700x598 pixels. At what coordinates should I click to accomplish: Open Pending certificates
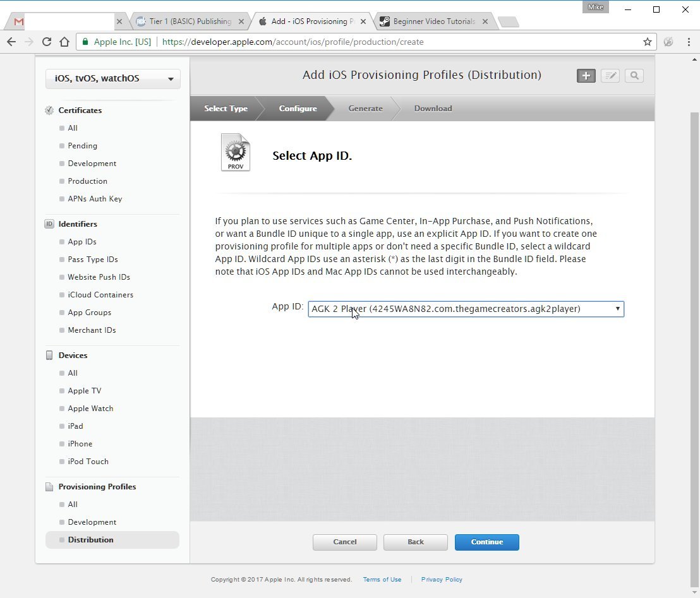tap(82, 146)
